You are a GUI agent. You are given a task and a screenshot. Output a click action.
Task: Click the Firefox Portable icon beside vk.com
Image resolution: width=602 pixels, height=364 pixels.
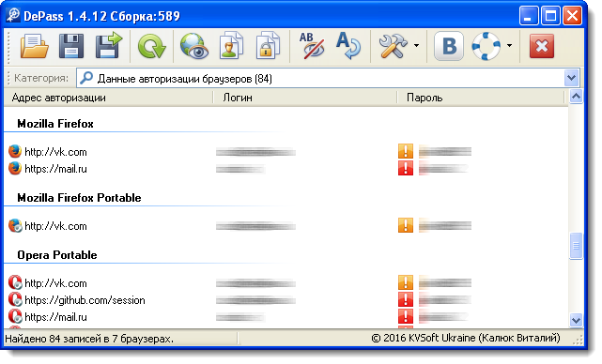[15, 225]
